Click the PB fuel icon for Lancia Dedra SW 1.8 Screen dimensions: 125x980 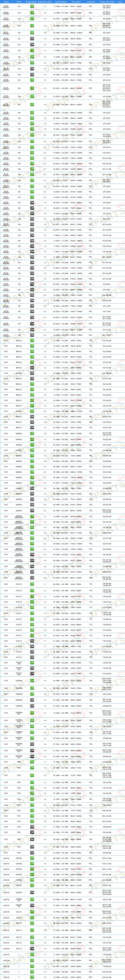(32, 900)
